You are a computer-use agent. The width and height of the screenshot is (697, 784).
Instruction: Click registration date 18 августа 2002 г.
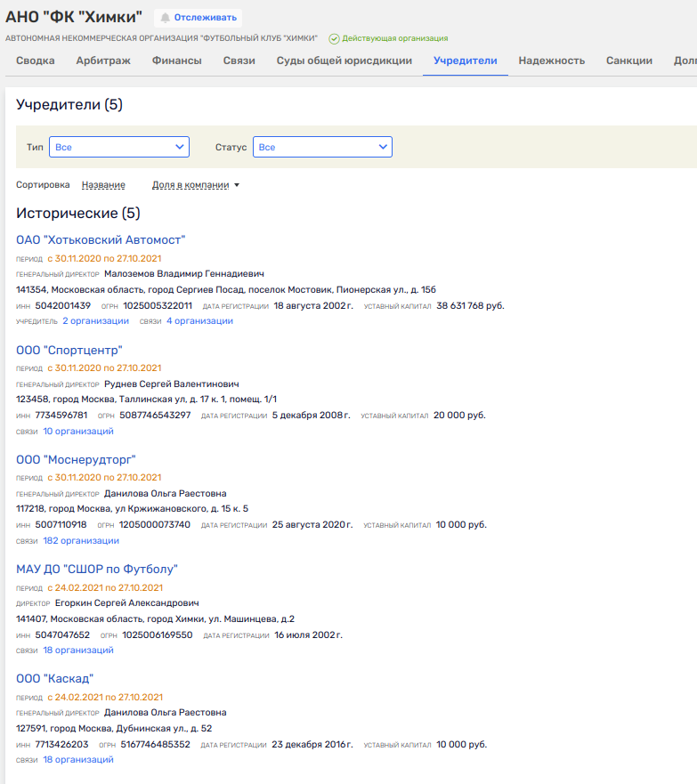313,305
